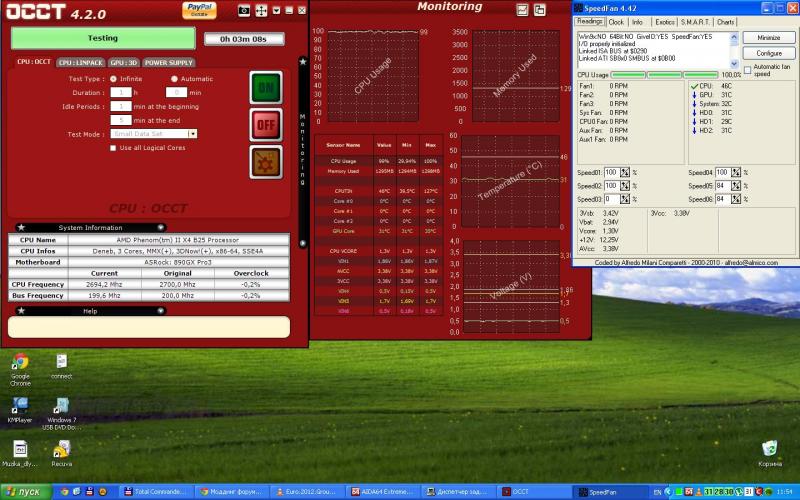800x500 pixels.
Task: Click the SpeedFan Minimize button
Action: pyautogui.click(x=768, y=38)
